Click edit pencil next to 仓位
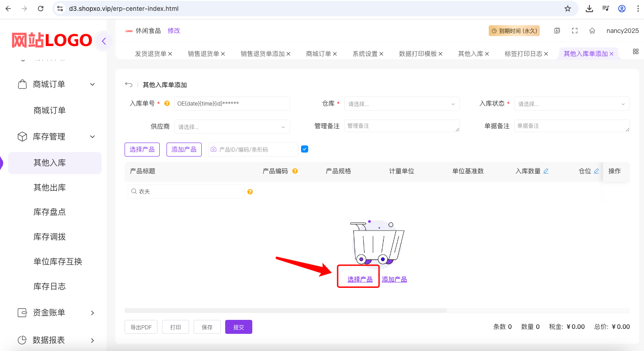 pyautogui.click(x=597, y=171)
